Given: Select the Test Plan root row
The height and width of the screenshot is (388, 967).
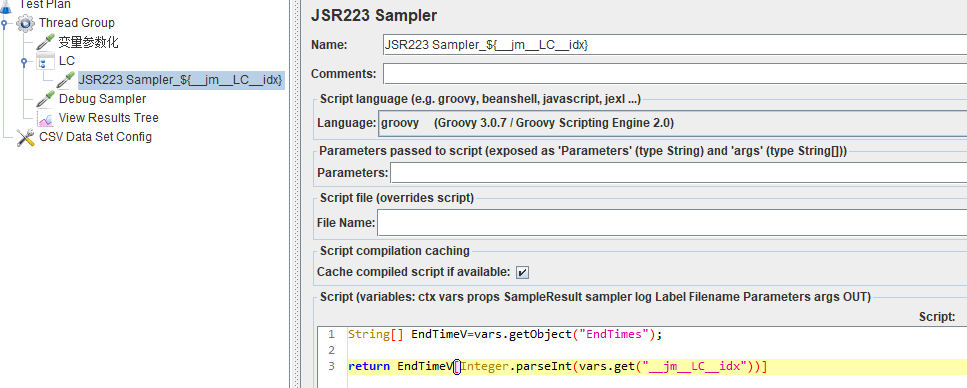Looking at the screenshot, I should pyautogui.click(x=44, y=4).
